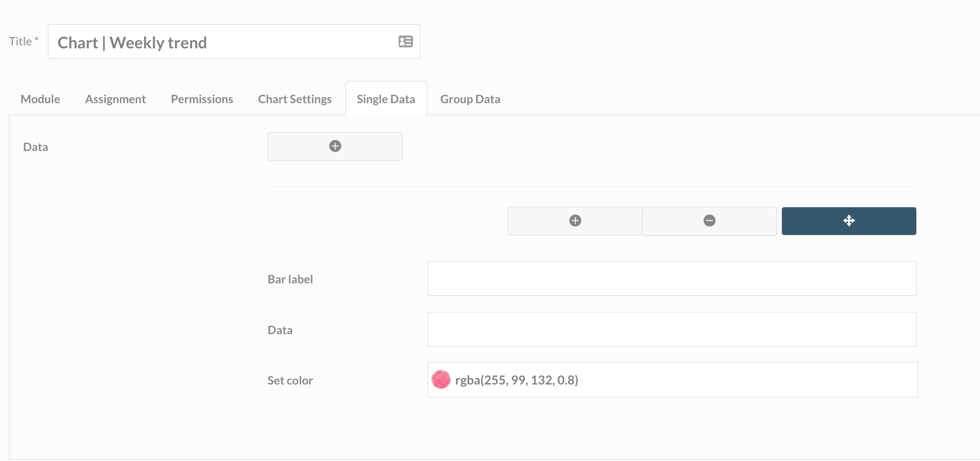Screen dimensions: 980x461
Task: Open the Assignment tab
Action: pos(116,99)
